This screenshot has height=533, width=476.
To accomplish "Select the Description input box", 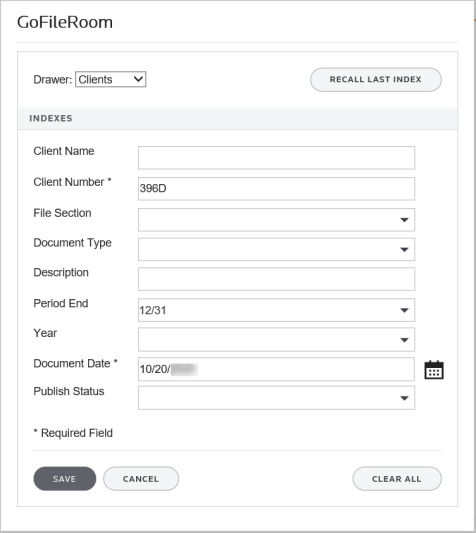I will [x=276, y=279].
